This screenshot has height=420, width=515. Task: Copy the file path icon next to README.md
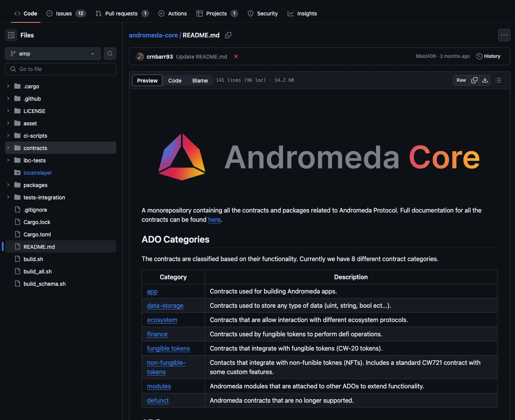click(228, 35)
